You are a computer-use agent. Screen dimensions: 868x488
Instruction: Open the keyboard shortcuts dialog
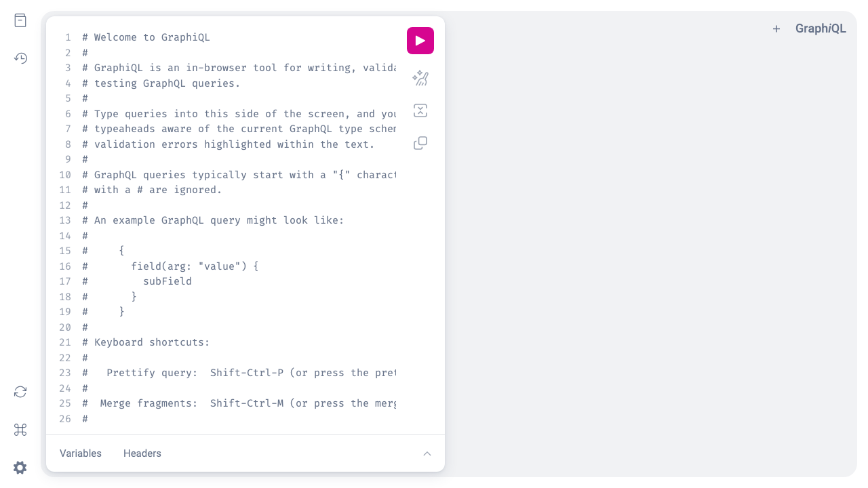pos(20,430)
